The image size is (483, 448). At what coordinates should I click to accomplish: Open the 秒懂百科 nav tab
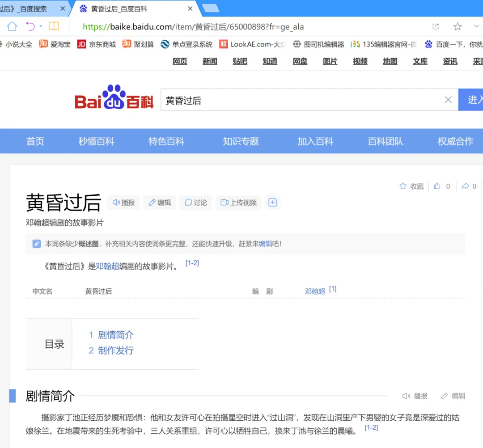click(x=96, y=141)
